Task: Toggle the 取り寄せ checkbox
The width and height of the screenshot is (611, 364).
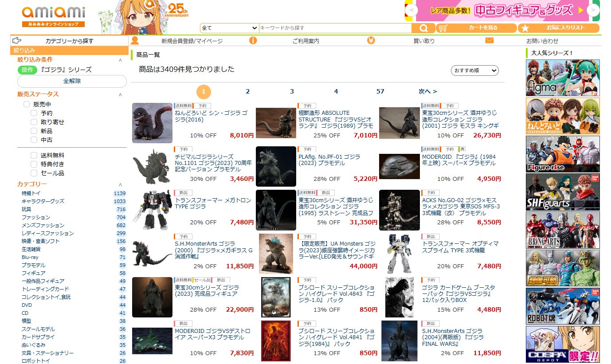Action: click(x=34, y=122)
